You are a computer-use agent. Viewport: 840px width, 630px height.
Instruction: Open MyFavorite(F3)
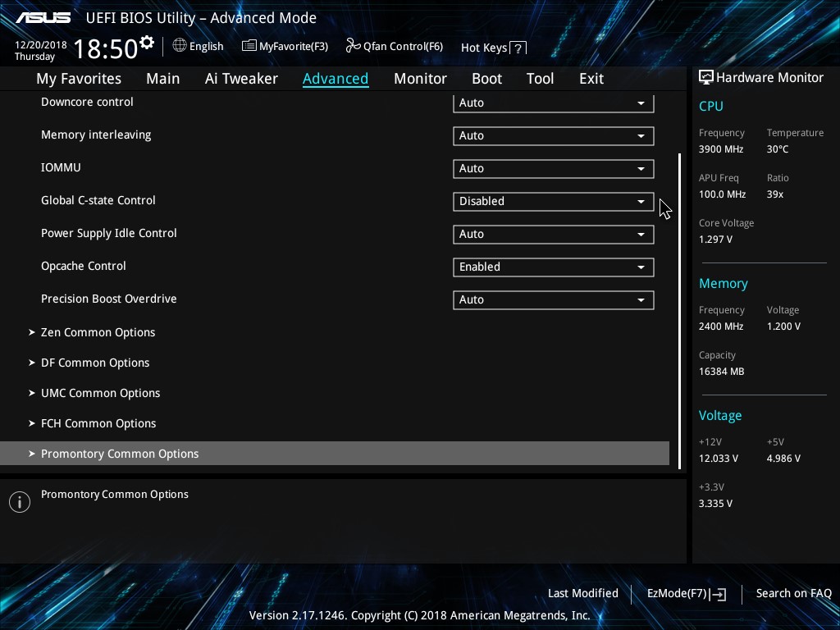[285, 46]
